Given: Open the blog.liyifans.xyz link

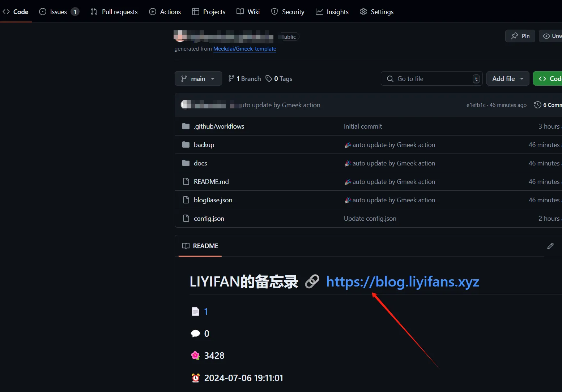Looking at the screenshot, I should pyautogui.click(x=402, y=282).
